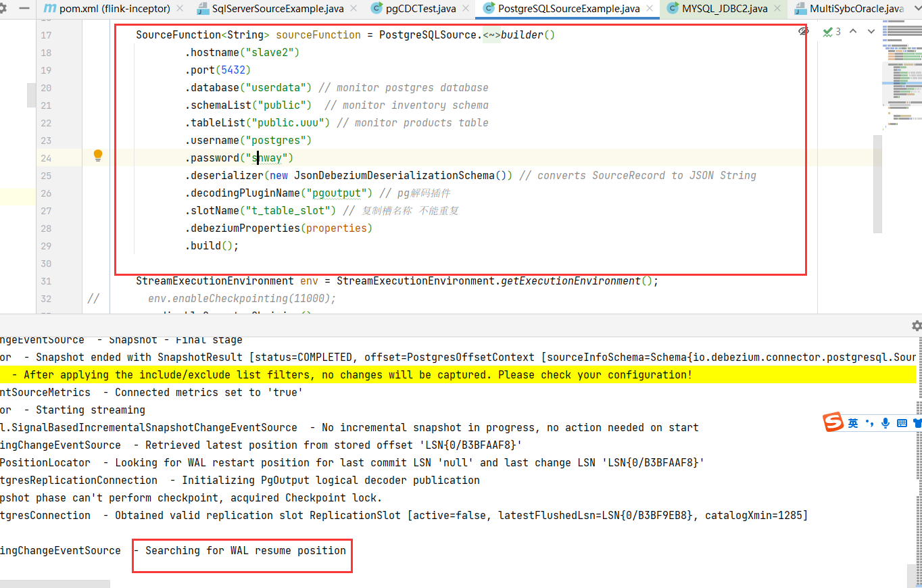Click the Sogou voice input microphone icon
The width and height of the screenshot is (922, 588).
885,423
